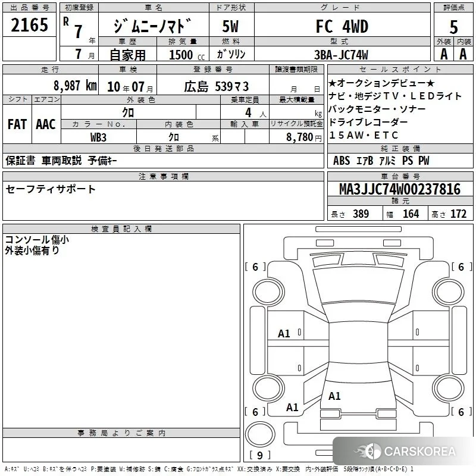Click the vehicle history value 自家用
This screenshot has height=476, width=476.
click(127, 55)
